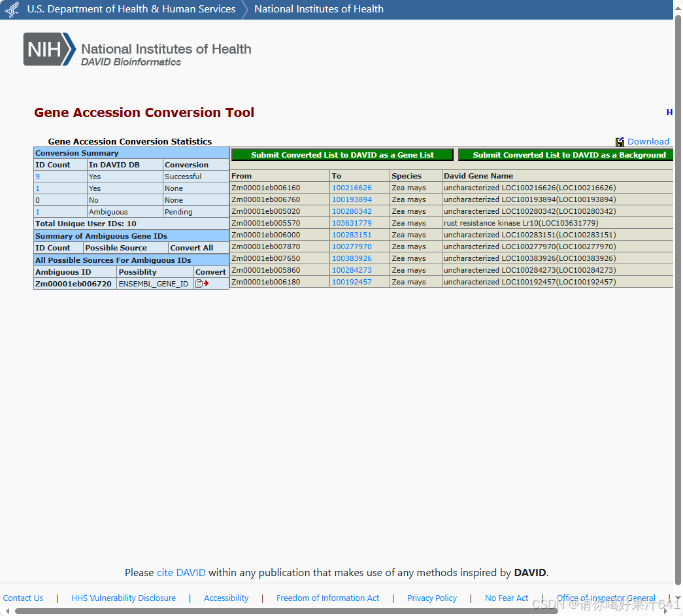This screenshot has height=616, width=683.
Task: Open the Download link
Action: (x=648, y=142)
